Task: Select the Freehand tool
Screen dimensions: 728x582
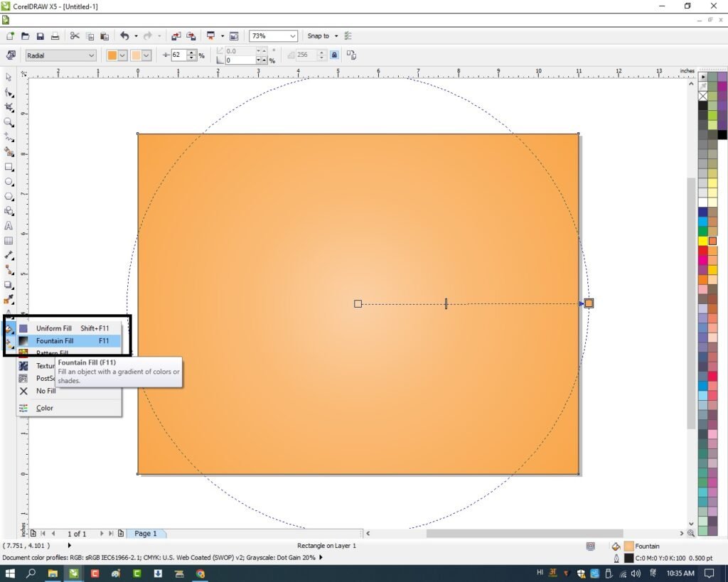Action: tap(9, 137)
